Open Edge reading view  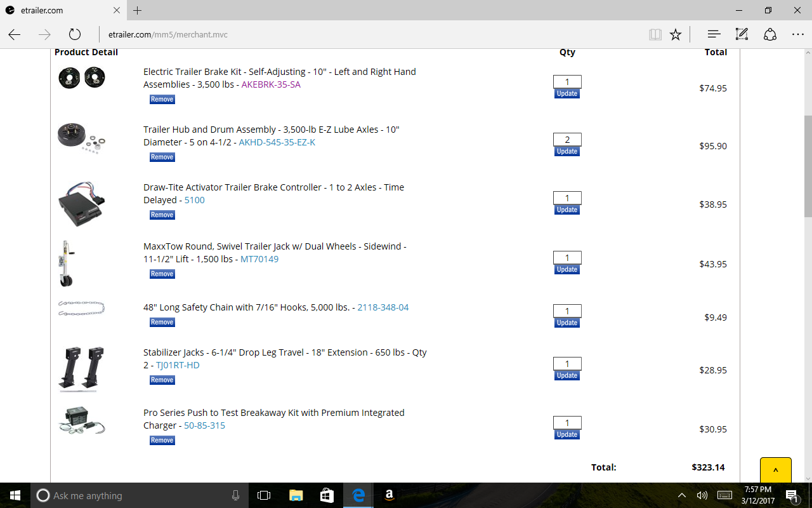(655, 34)
